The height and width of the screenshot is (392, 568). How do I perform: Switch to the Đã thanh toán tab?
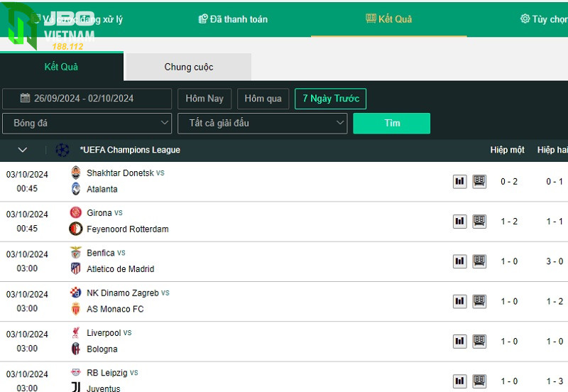click(x=234, y=19)
